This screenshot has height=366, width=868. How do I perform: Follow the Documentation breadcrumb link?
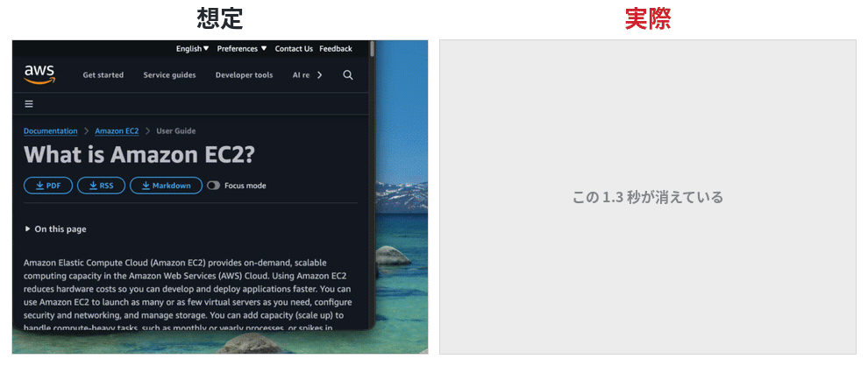(x=50, y=131)
